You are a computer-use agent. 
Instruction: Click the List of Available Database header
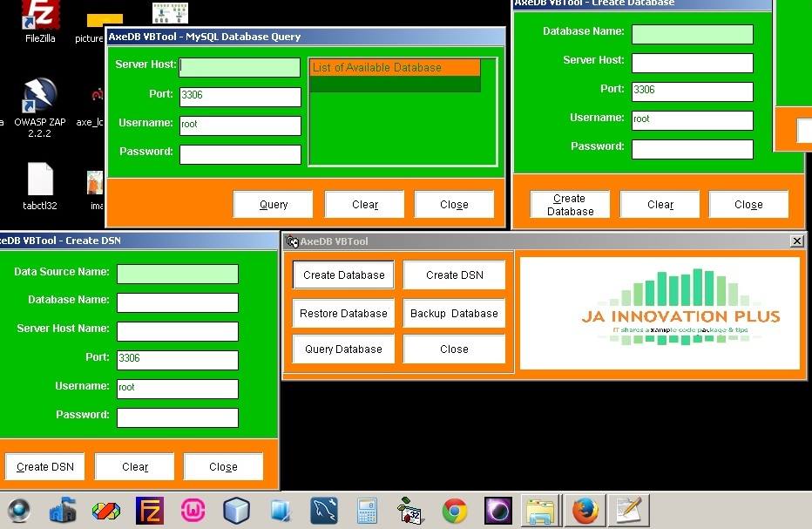click(x=396, y=67)
